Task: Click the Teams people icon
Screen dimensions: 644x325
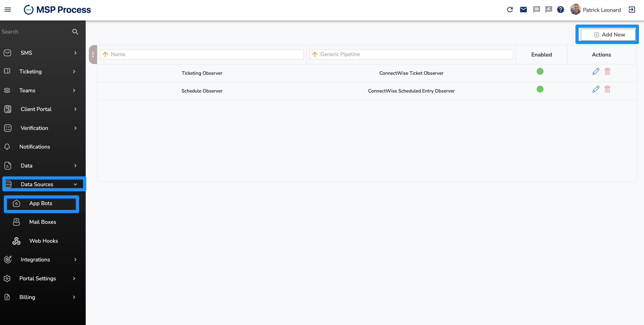Action: coord(7,90)
